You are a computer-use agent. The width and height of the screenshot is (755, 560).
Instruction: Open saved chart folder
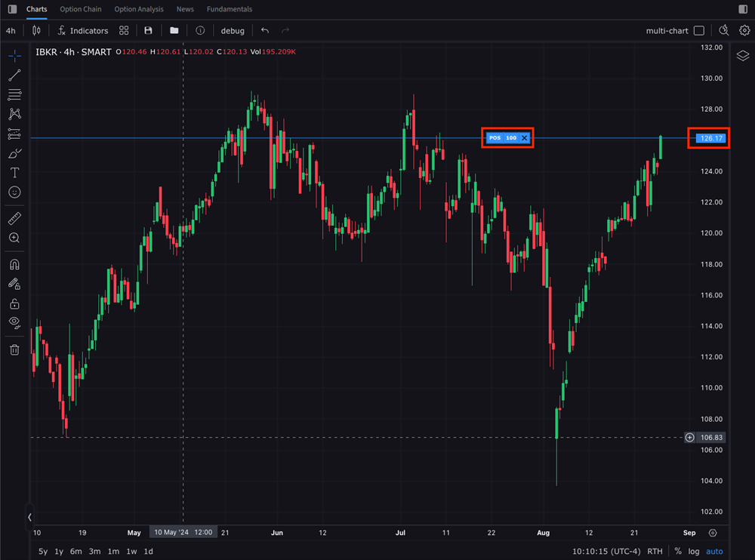tap(174, 30)
